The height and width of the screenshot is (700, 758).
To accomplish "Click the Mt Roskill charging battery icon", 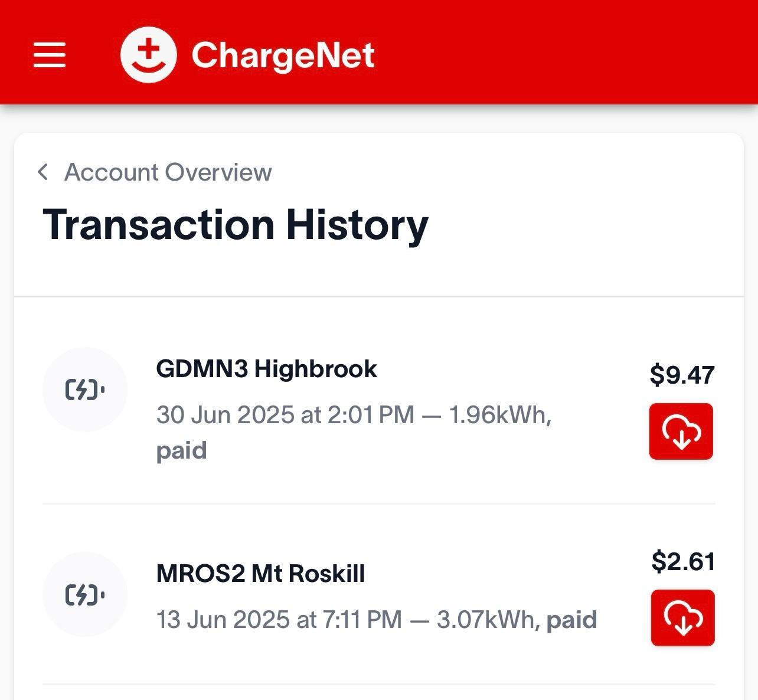I will (x=85, y=594).
